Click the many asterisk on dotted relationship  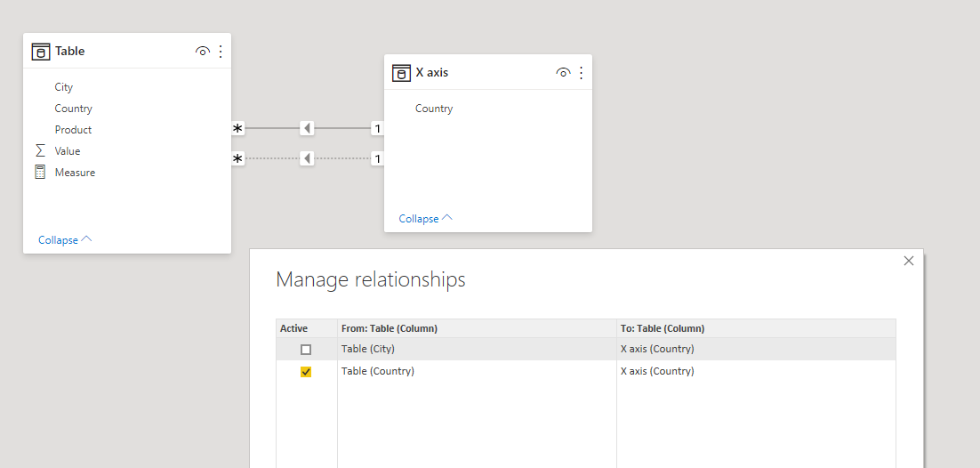238,158
